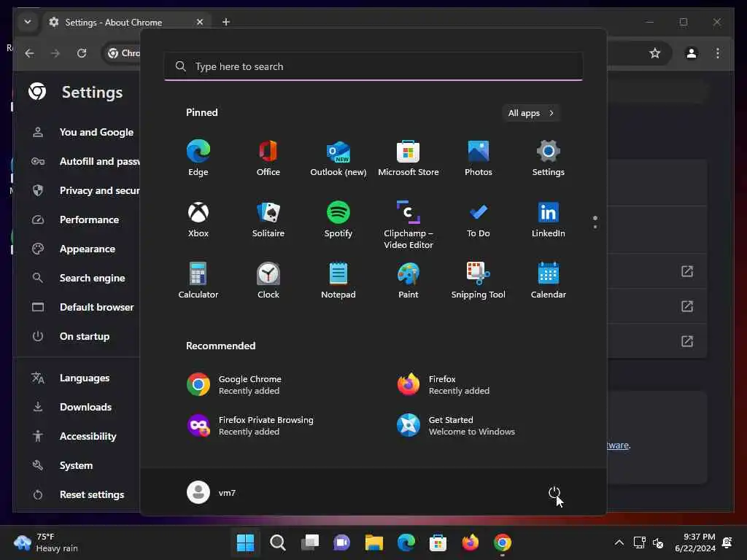Launch the Xbox app

coord(198,219)
